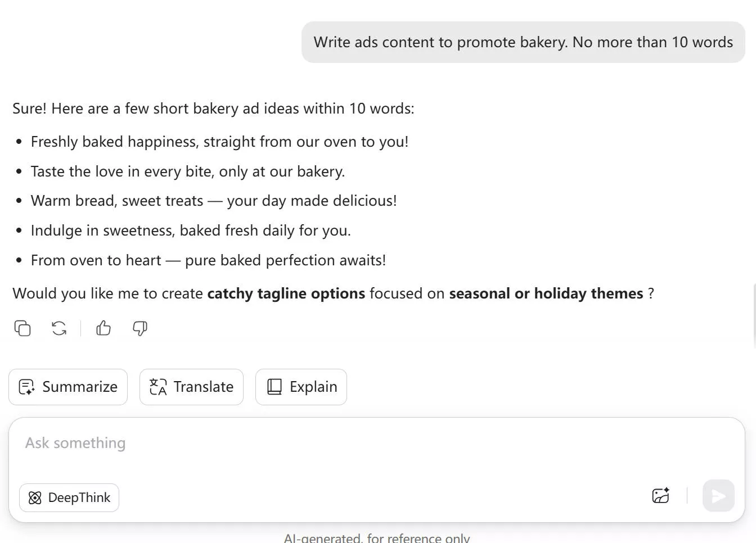
Task: Regenerate the bakery ad response
Action: click(59, 328)
